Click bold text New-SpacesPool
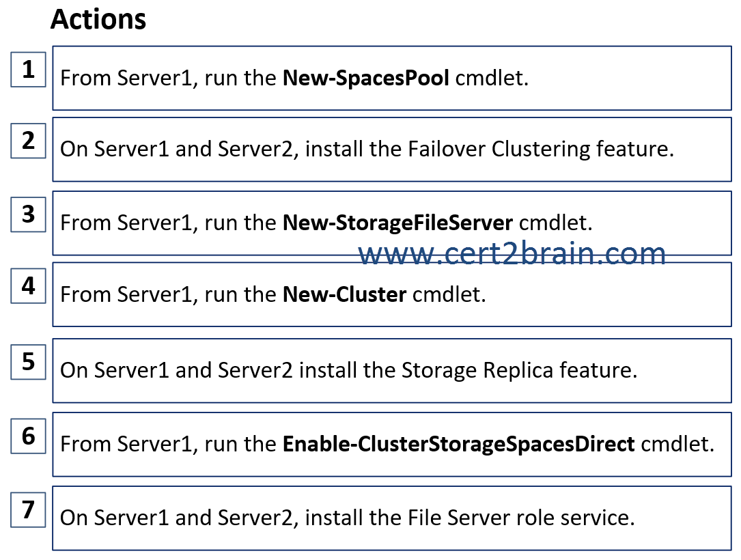The image size is (741, 560). point(366,78)
